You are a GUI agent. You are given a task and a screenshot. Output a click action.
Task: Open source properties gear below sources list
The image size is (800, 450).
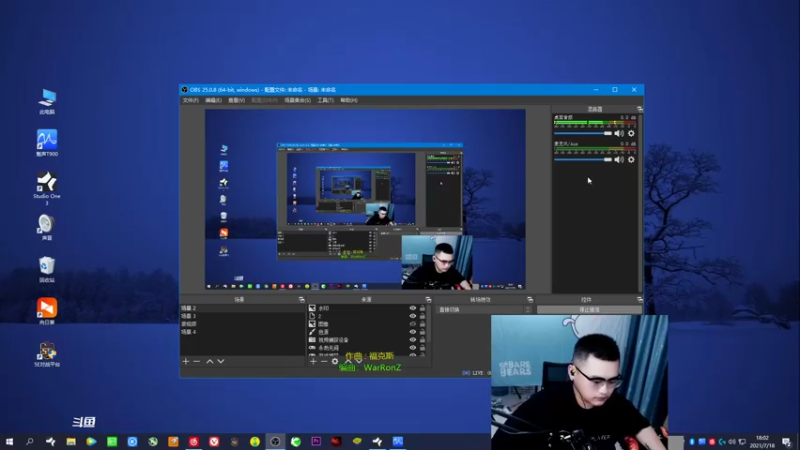tap(335, 361)
